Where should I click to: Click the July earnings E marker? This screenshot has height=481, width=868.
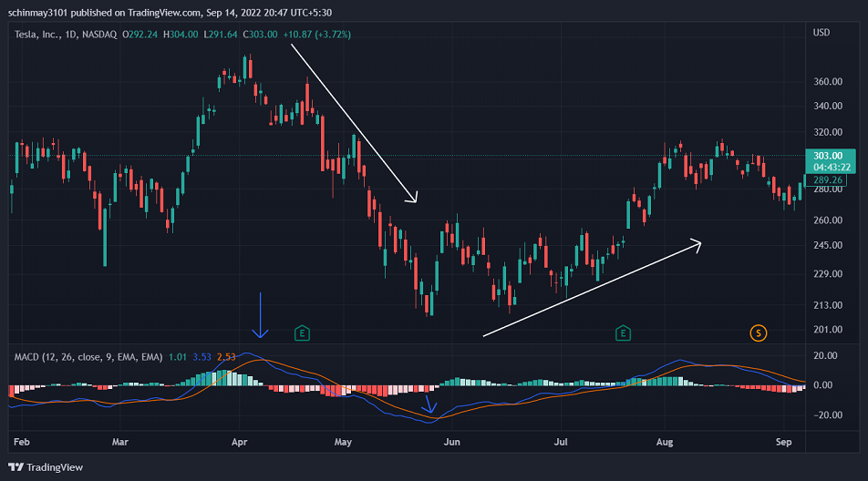pos(623,333)
